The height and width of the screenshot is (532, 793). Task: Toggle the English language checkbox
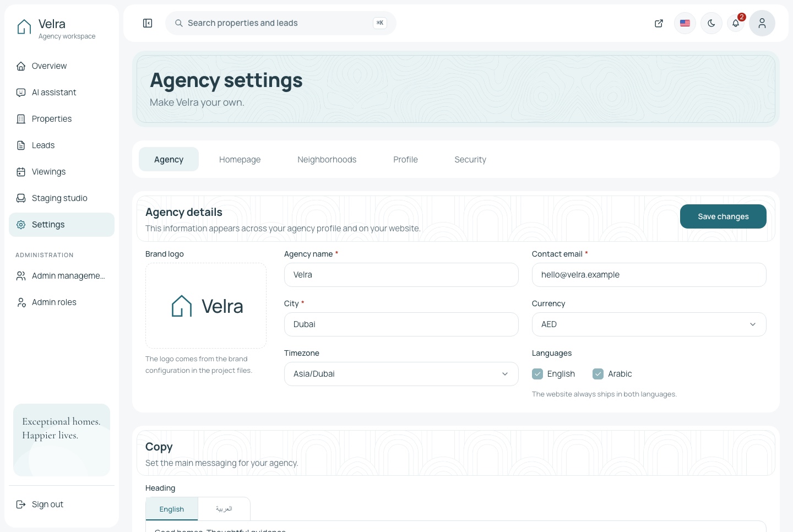[537, 374]
